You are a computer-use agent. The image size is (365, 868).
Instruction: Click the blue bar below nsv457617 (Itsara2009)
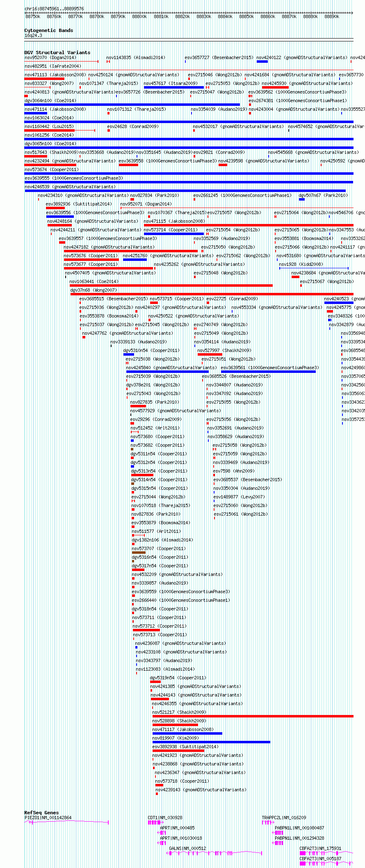pyautogui.click(x=174, y=87)
